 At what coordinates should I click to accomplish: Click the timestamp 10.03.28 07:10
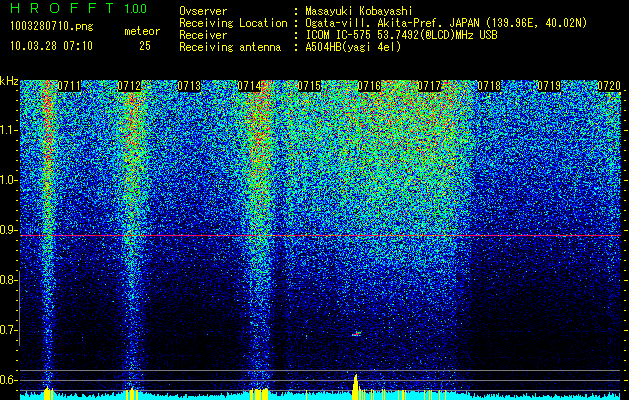point(51,46)
